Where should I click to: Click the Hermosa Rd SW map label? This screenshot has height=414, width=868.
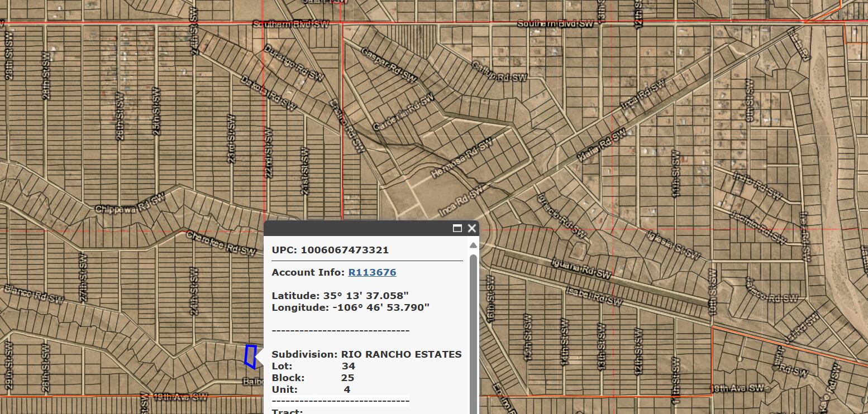click(x=461, y=158)
